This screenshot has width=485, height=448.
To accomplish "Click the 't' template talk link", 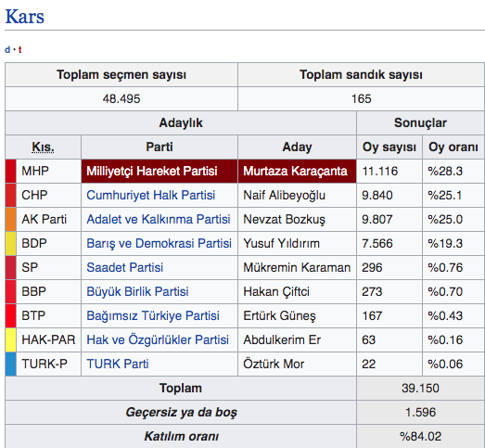I will 19,49.
